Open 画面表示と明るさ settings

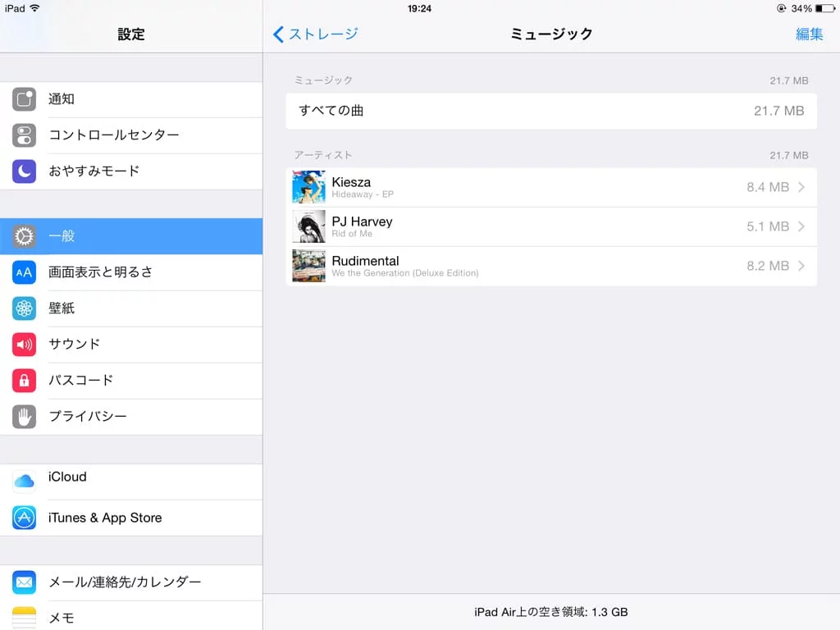click(x=131, y=272)
